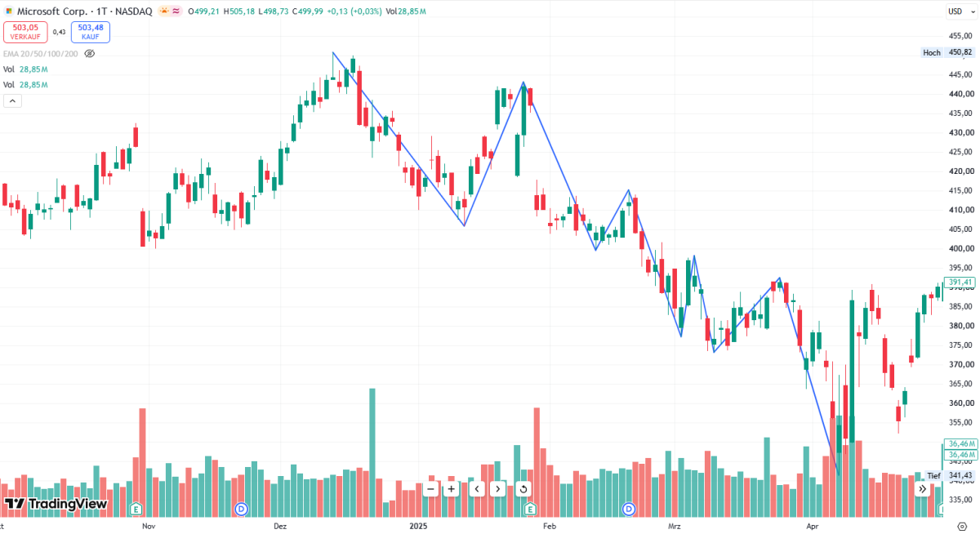
Task: Click the Feb label on time axis
Action: pos(549,527)
